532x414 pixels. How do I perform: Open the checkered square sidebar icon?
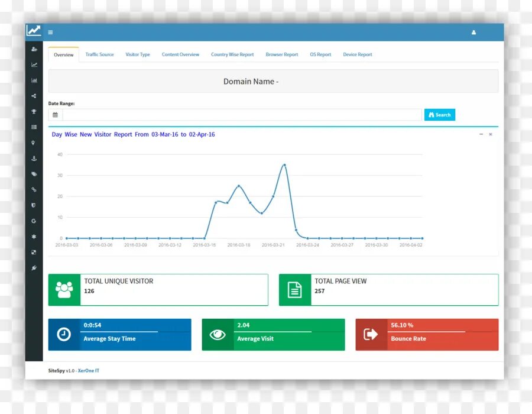(34, 252)
